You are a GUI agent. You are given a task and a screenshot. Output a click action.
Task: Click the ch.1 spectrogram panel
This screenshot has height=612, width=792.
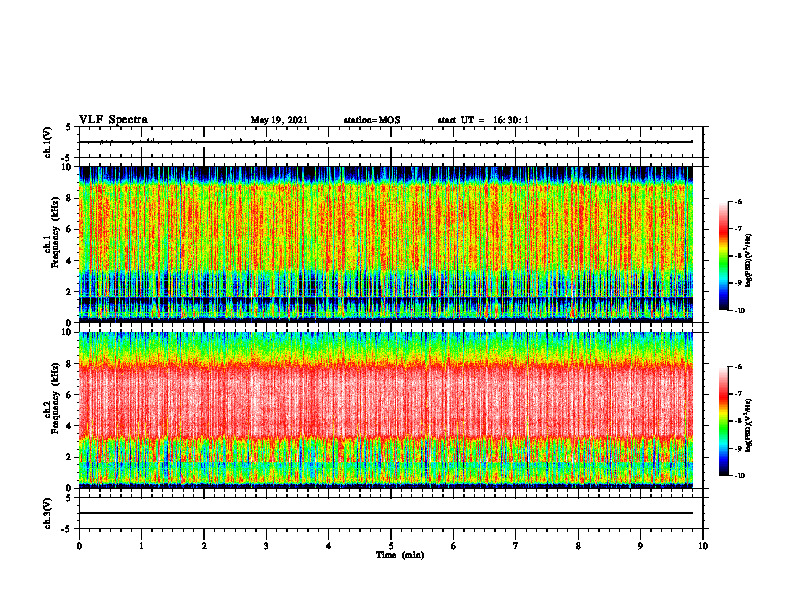click(386, 244)
